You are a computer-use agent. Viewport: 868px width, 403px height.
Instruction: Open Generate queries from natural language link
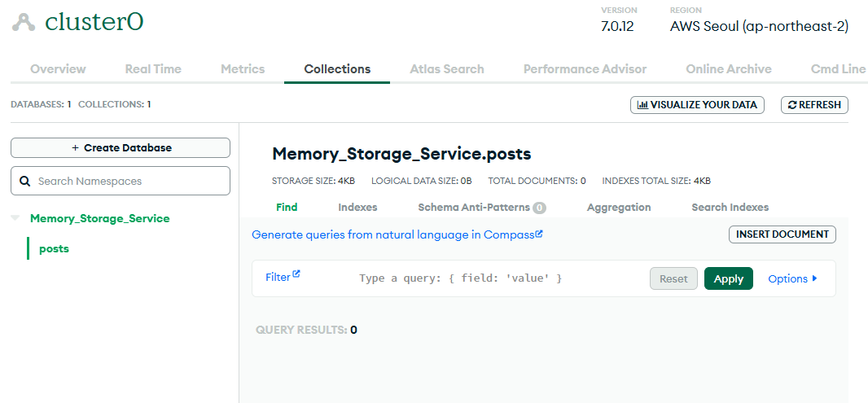[x=397, y=234]
